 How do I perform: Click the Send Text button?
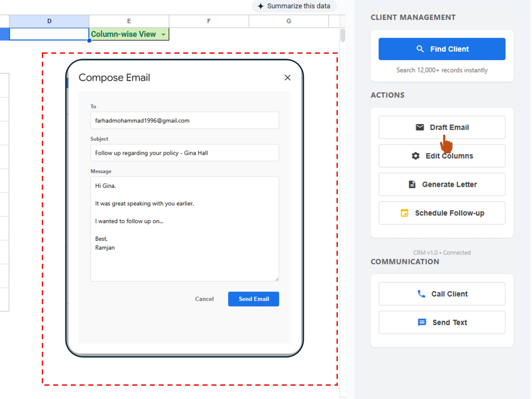[x=442, y=322]
